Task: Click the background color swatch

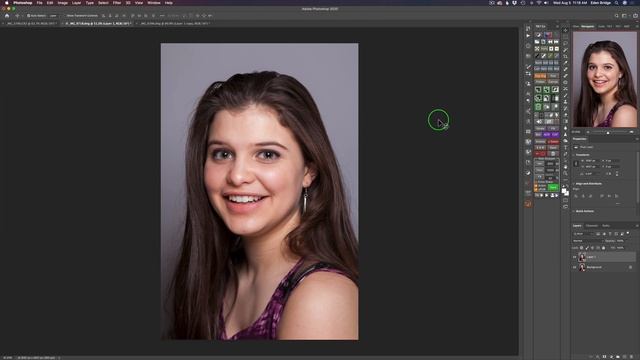Action: point(567,193)
